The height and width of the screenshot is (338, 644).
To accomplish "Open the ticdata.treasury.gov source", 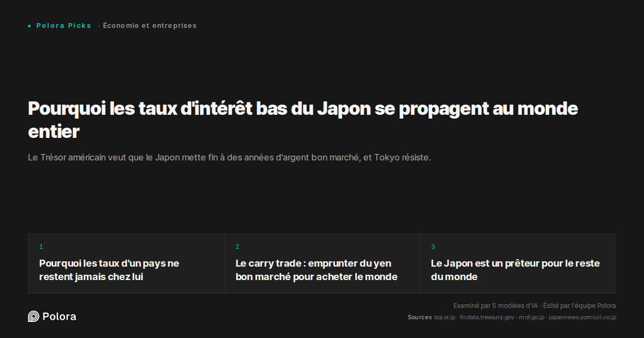I will pos(487,318).
